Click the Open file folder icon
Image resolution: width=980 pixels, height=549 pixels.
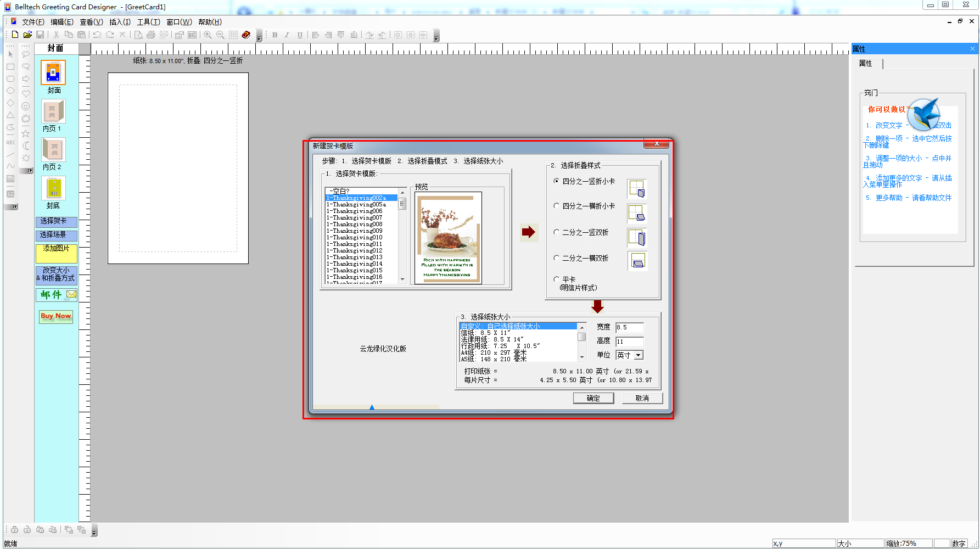(x=27, y=35)
